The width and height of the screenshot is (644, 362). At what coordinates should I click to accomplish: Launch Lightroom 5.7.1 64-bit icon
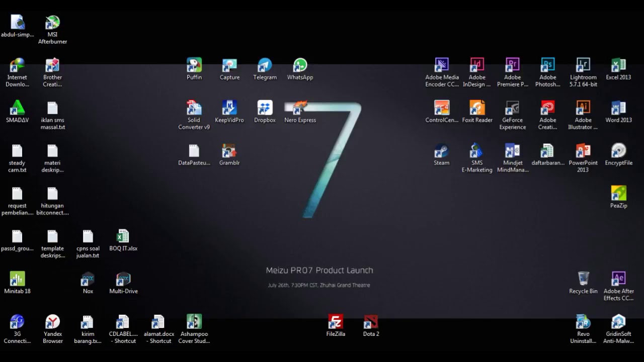coord(583,65)
